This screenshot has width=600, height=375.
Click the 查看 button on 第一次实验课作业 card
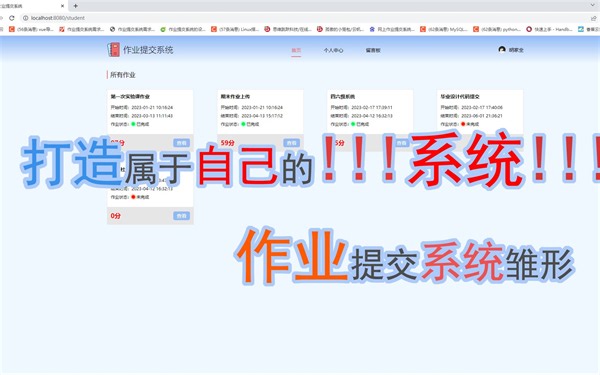point(181,143)
